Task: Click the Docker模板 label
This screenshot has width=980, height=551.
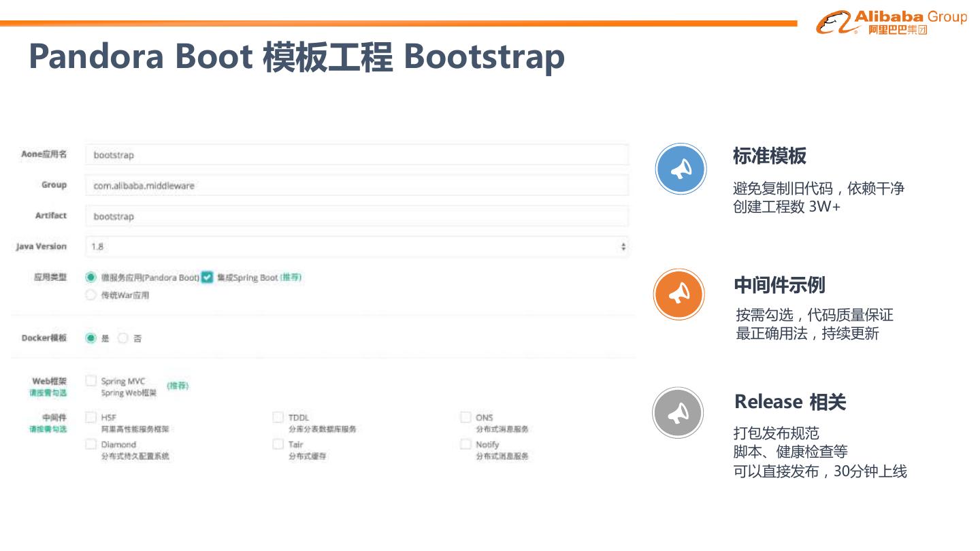Action: pos(44,338)
